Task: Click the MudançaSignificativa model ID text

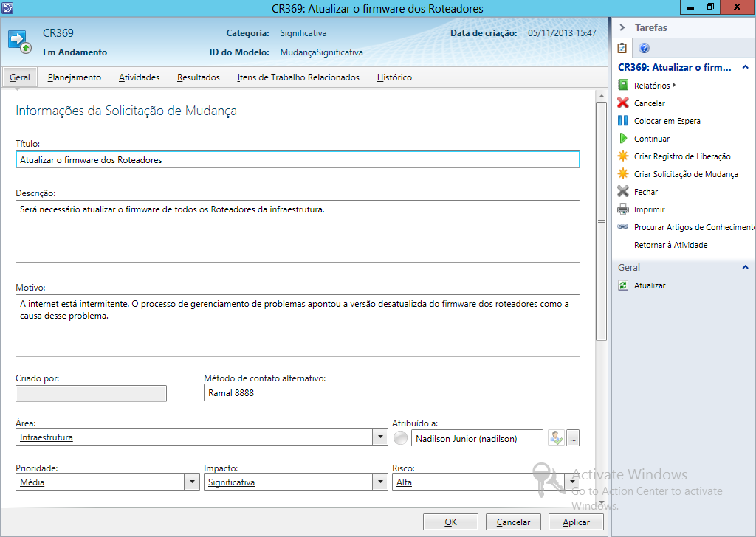Action: coord(321,52)
